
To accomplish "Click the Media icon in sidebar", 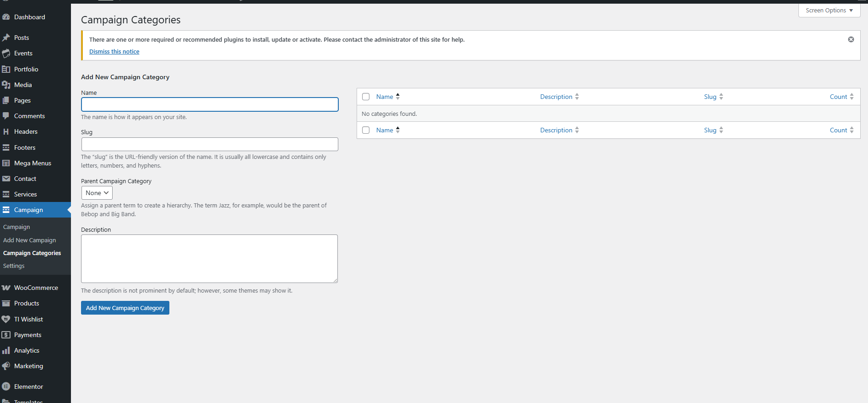I will [6, 85].
